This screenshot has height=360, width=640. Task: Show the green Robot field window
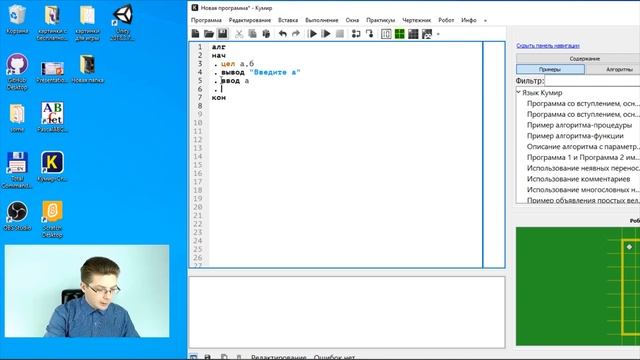(x=400, y=34)
